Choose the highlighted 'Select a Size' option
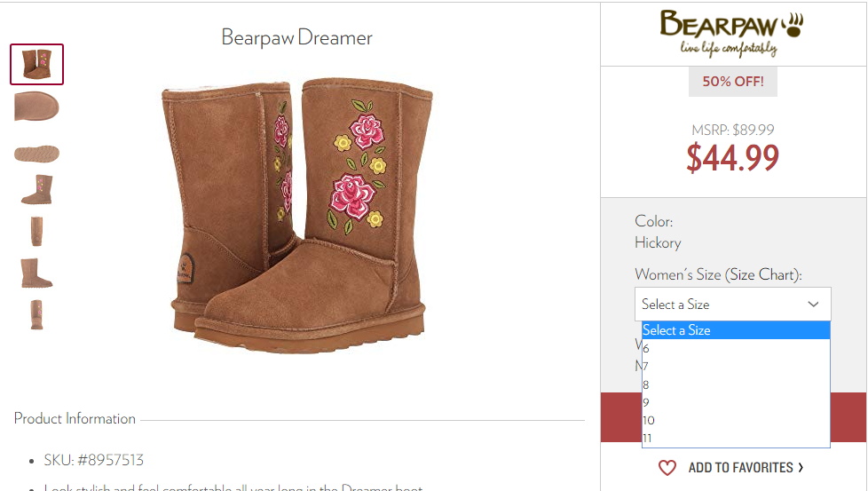868x491 pixels. (x=736, y=330)
